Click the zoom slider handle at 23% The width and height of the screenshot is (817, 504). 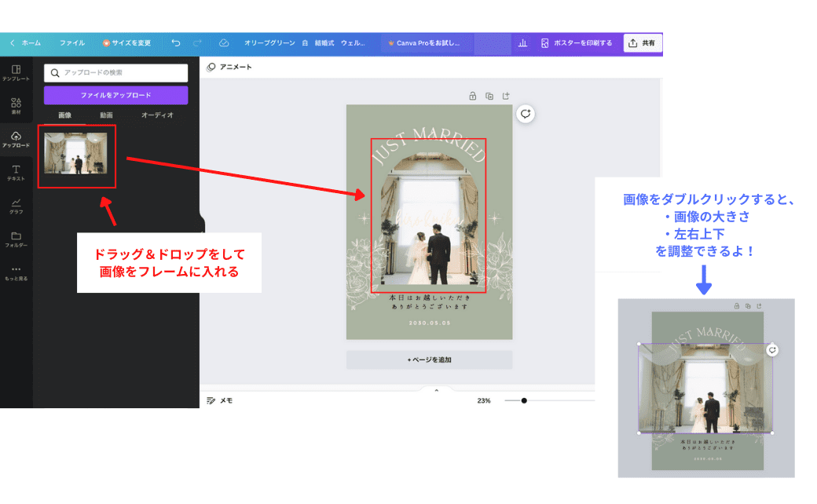coord(524,400)
